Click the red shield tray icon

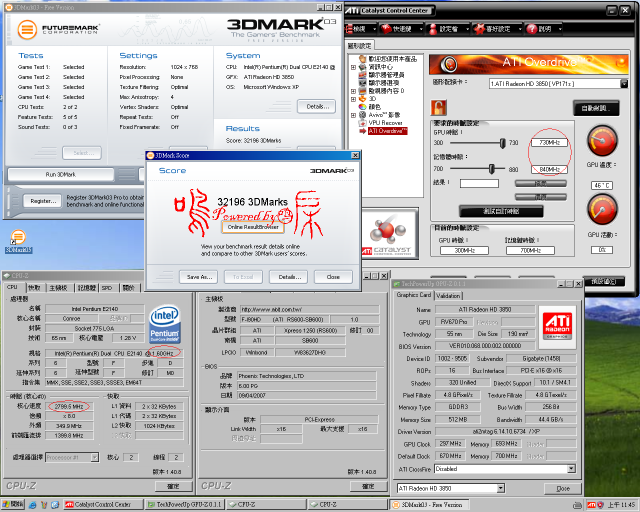(600, 505)
